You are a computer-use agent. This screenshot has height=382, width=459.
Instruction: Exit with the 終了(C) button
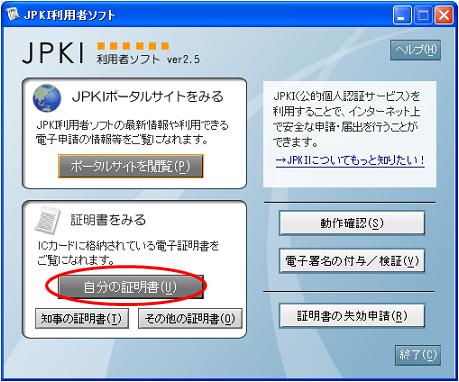pyautogui.click(x=418, y=355)
